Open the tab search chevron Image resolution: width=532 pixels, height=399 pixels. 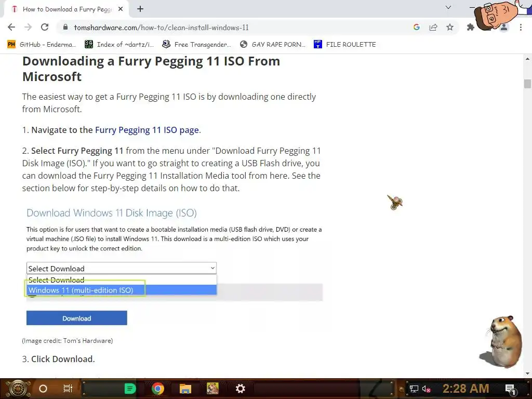click(x=448, y=7)
